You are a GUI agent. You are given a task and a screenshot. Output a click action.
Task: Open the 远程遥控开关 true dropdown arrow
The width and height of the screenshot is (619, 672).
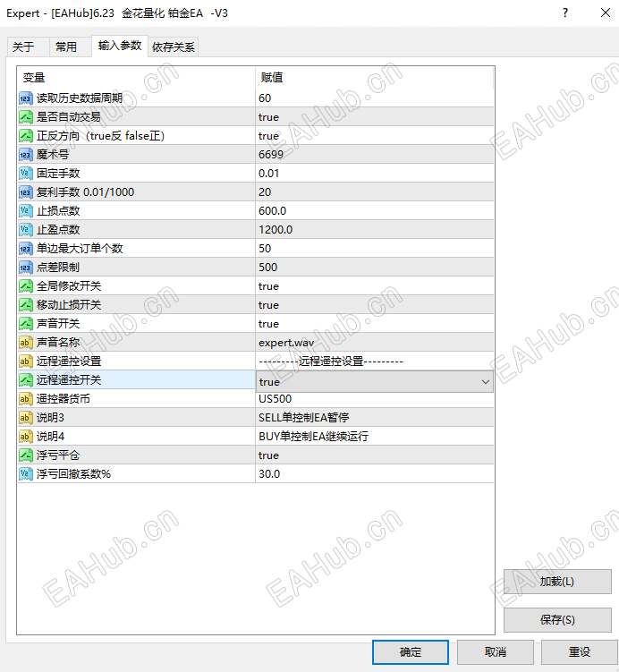486,382
